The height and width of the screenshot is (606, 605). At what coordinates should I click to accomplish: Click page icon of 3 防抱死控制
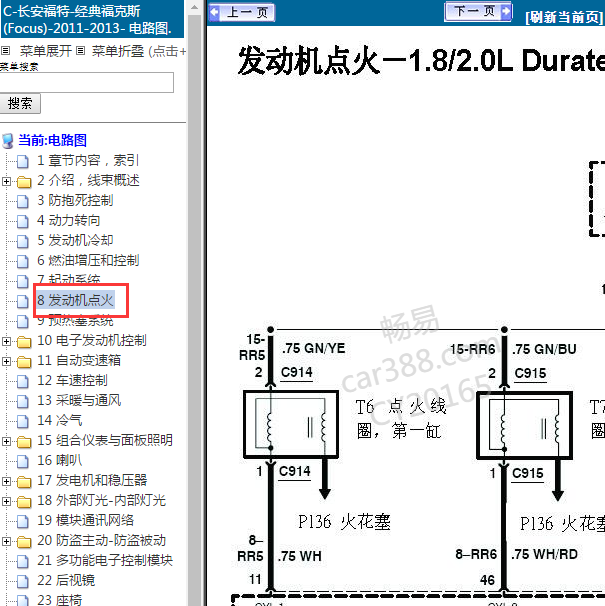[x=23, y=201]
